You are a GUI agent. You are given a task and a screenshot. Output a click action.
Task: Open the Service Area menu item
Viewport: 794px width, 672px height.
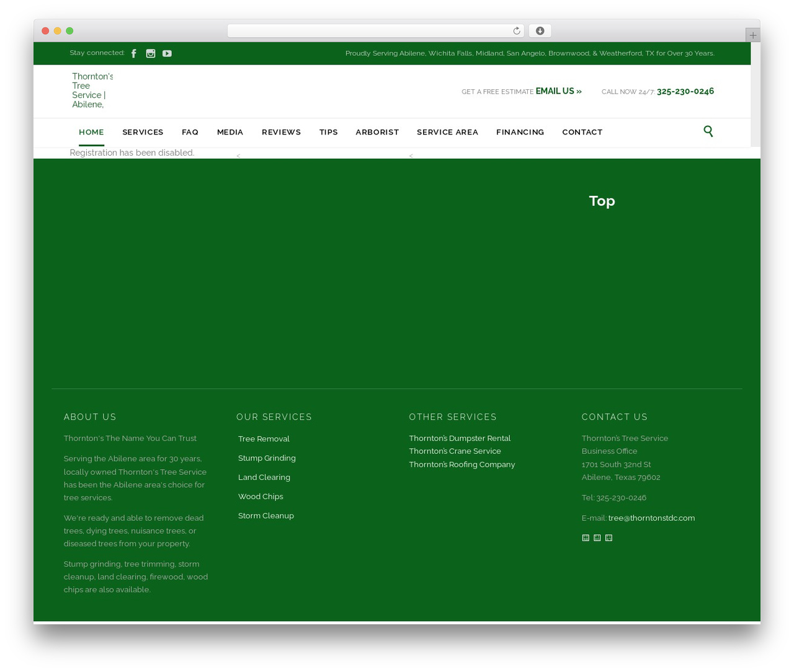(447, 132)
